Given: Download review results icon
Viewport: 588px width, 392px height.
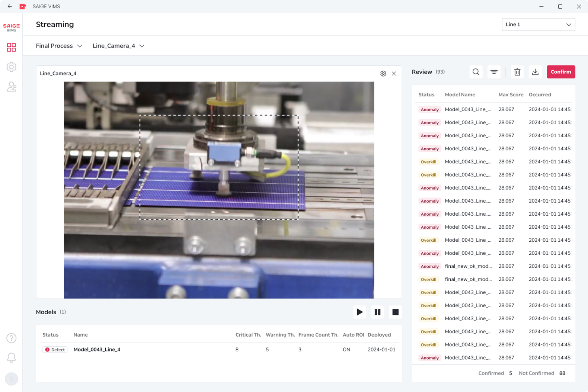Looking at the screenshot, I should [535, 72].
